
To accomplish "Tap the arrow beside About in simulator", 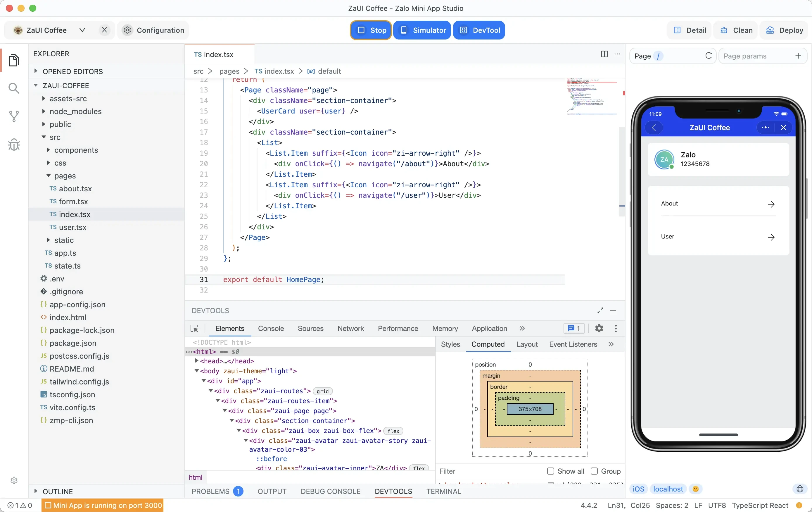I will 771,204.
